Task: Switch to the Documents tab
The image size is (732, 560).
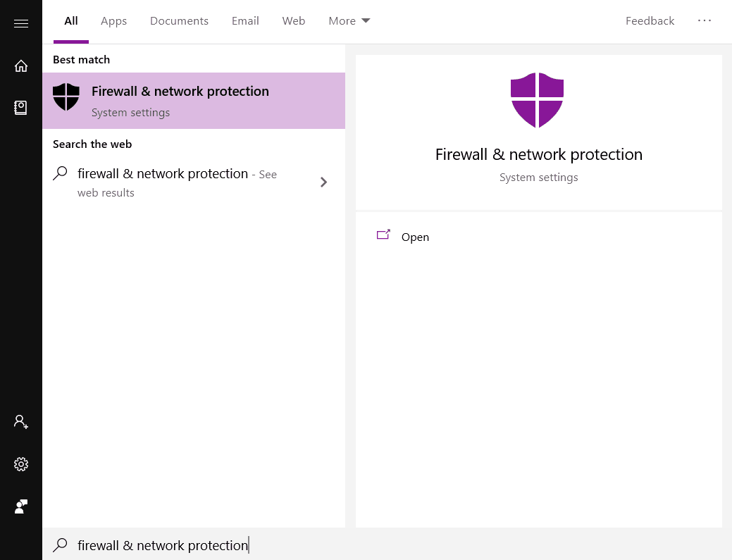Action: pos(179,21)
